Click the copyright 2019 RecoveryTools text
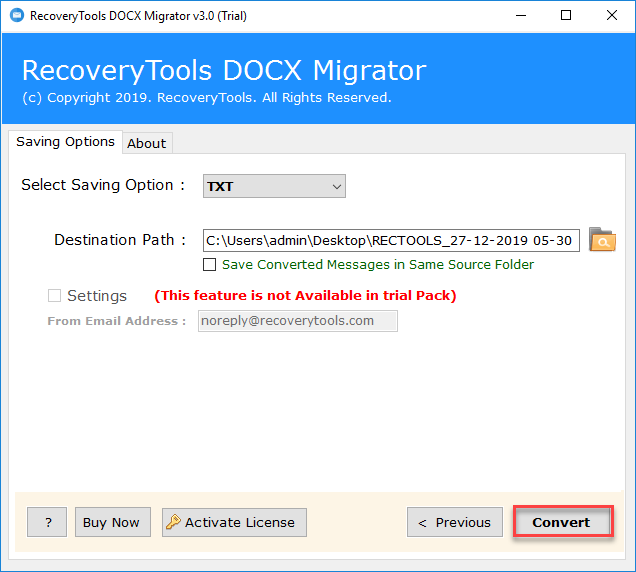The height and width of the screenshot is (572, 636). (207, 98)
